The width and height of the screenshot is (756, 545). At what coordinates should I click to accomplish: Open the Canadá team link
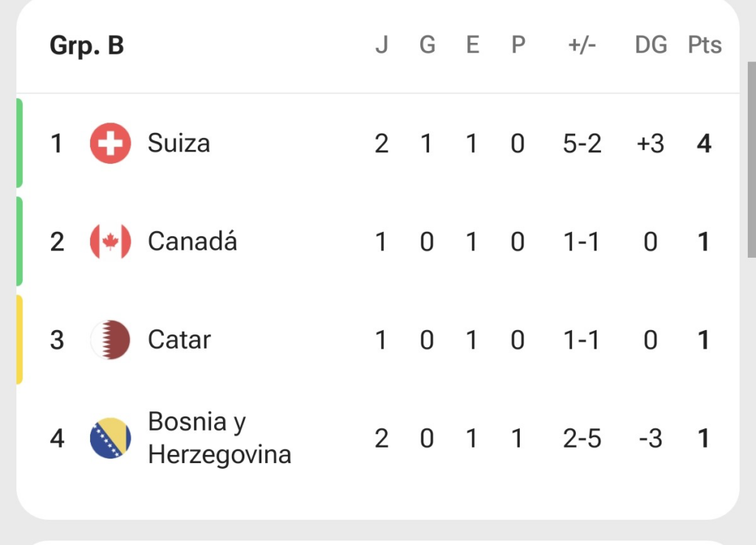193,241
